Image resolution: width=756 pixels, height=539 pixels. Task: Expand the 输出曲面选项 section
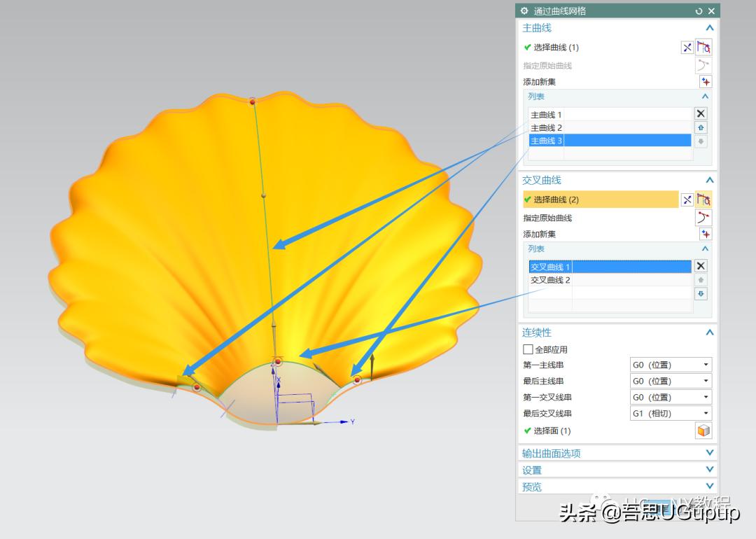click(709, 453)
